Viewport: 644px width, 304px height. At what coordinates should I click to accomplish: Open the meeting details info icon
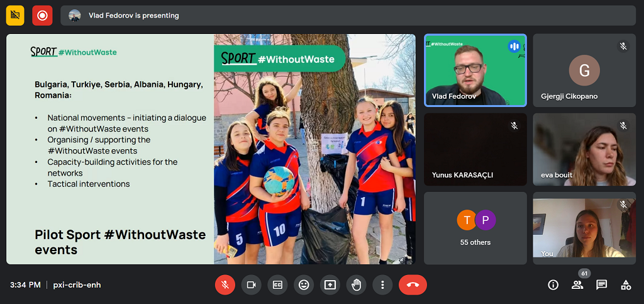pyautogui.click(x=553, y=285)
